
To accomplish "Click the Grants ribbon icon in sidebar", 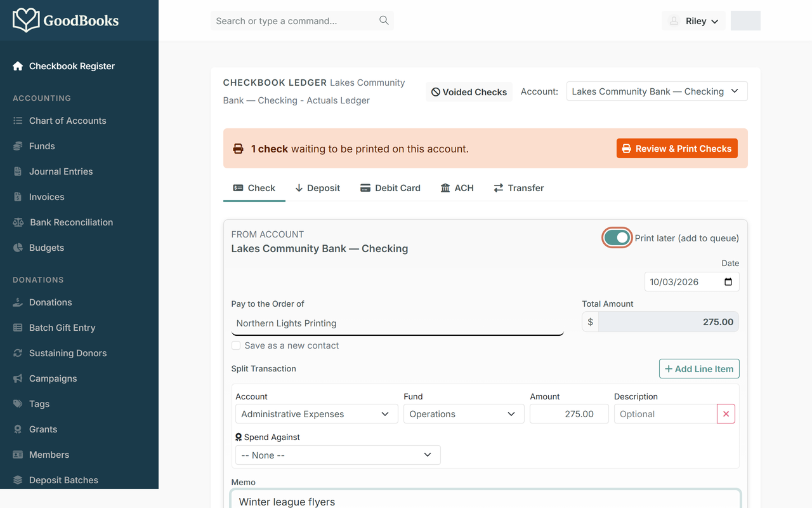I will [x=18, y=429].
